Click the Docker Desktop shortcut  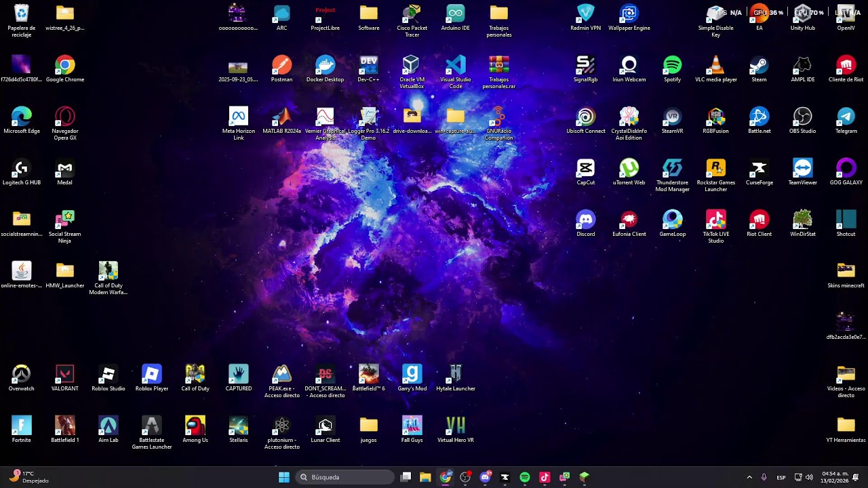(x=325, y=66)
